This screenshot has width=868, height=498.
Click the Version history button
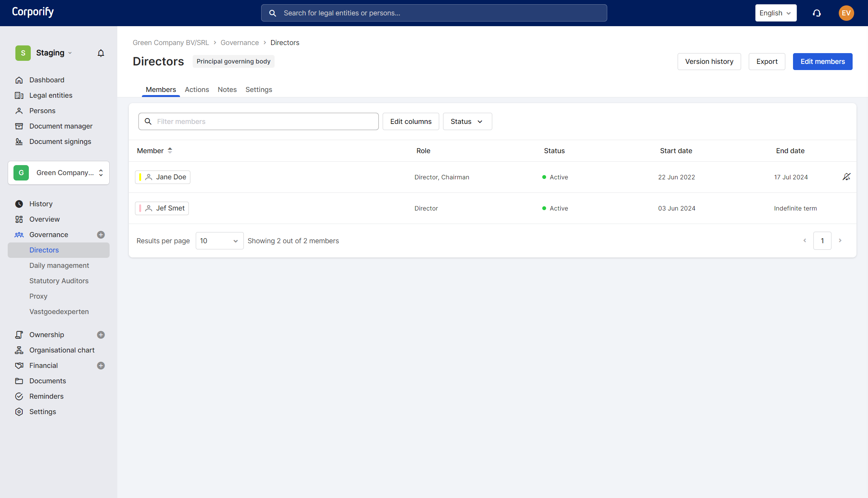(709, 62)
